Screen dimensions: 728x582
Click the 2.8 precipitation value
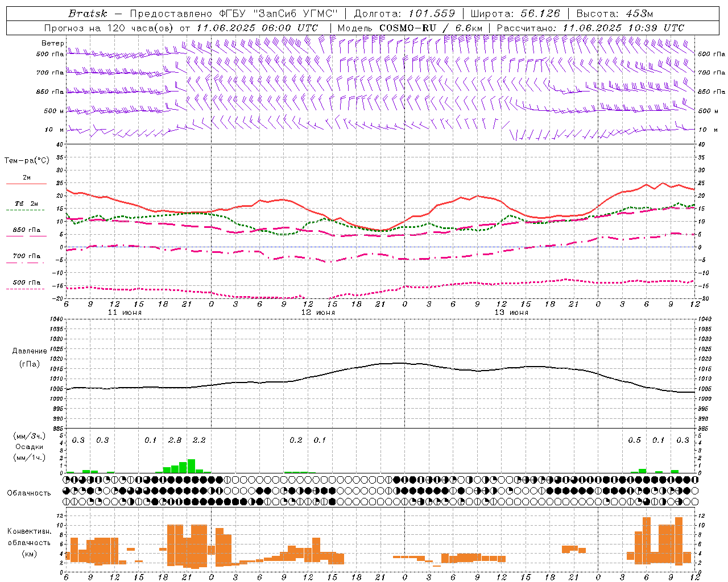pos(175,440)
